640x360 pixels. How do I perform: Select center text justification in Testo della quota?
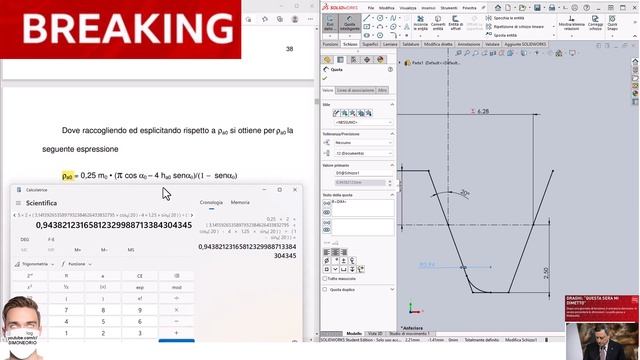(335, 252)
